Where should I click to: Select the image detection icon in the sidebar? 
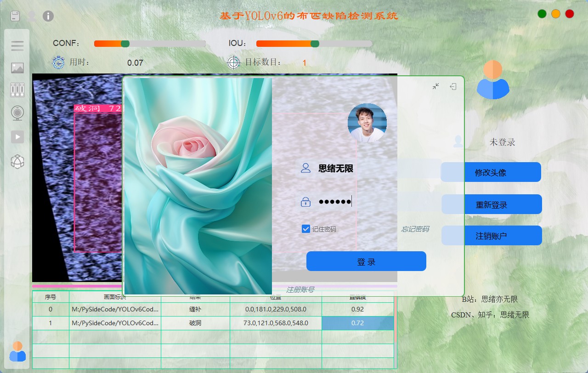17,68
